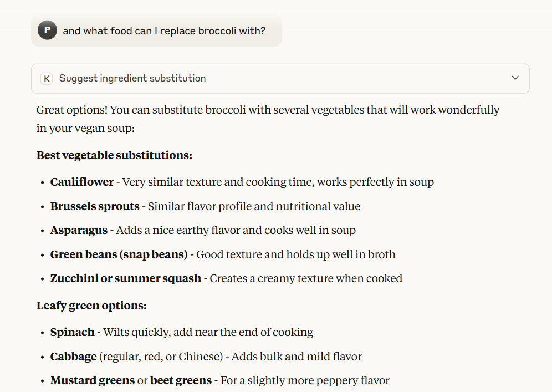The image size is (552, 392).
Task: Click the Cabbage bold term
Action: tap(74, 357)
